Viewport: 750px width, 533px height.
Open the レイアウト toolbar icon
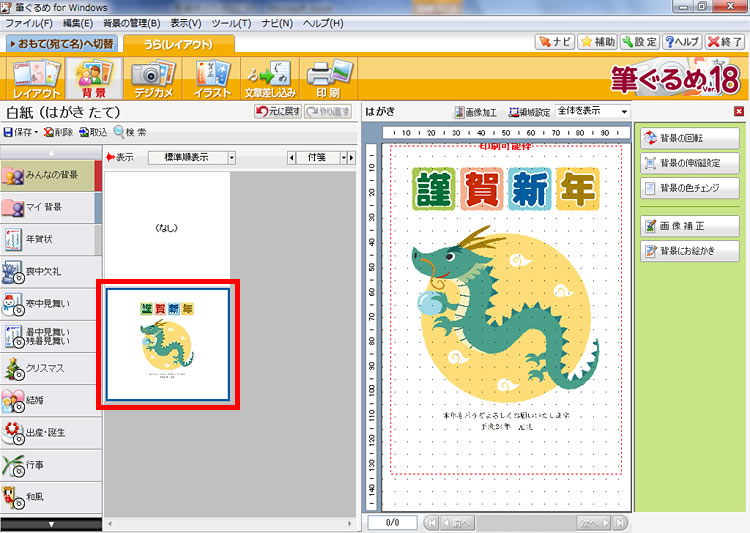pyautogui.click(x=36, y=78)
